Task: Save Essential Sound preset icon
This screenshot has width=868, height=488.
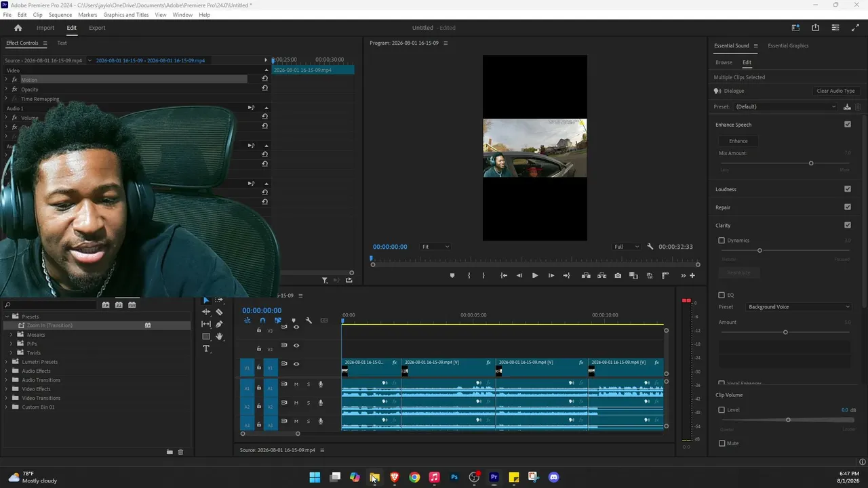Action: coord(847,106)
